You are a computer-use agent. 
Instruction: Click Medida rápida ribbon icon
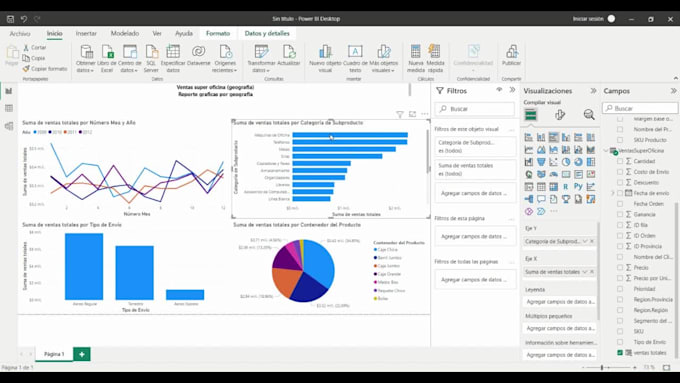point(435,59)
